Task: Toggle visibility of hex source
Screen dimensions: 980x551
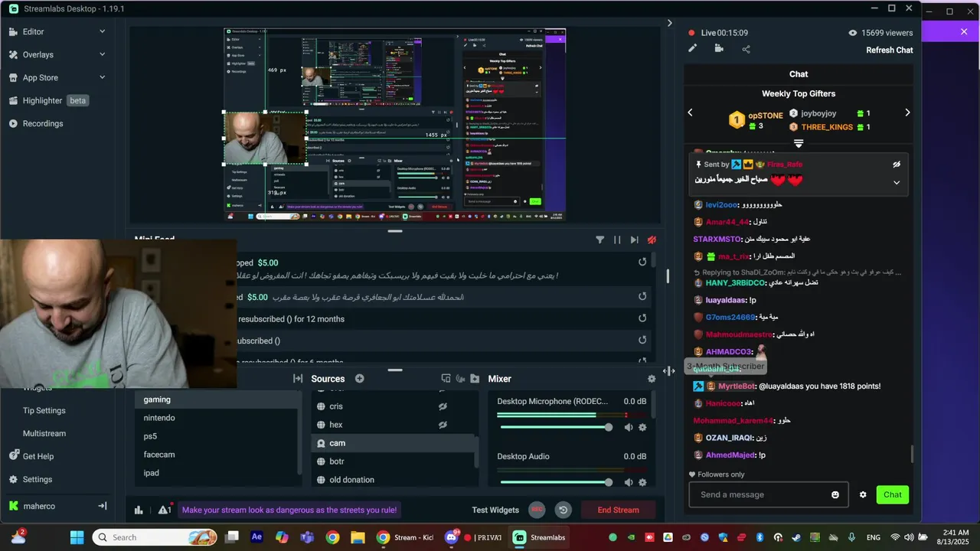Action: pos(443,425)
